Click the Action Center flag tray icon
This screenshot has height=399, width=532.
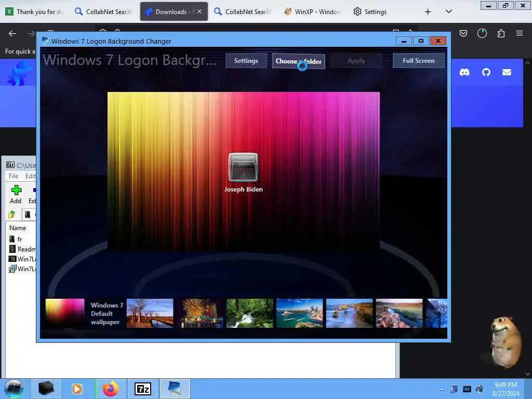point(454,389)
